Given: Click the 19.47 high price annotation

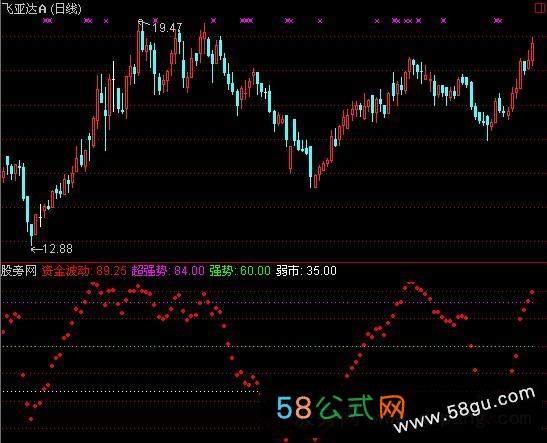Looking at the screenshot, I should [167, 28].
